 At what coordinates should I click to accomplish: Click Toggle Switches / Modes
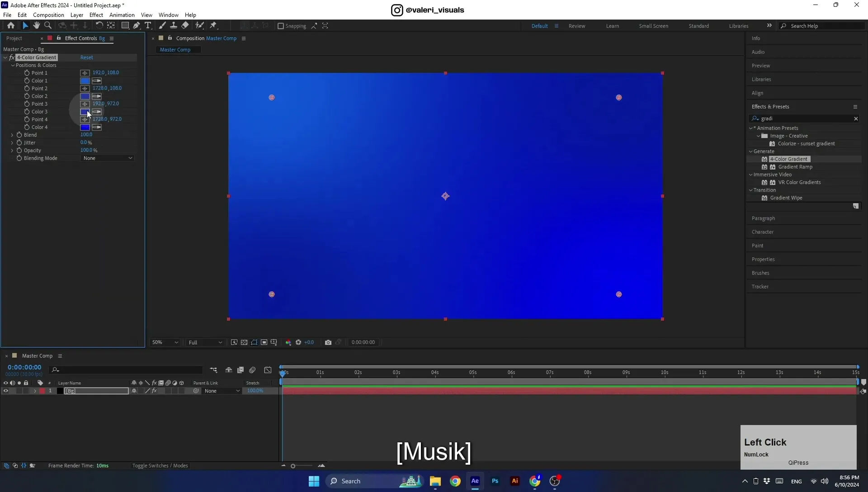160,465
